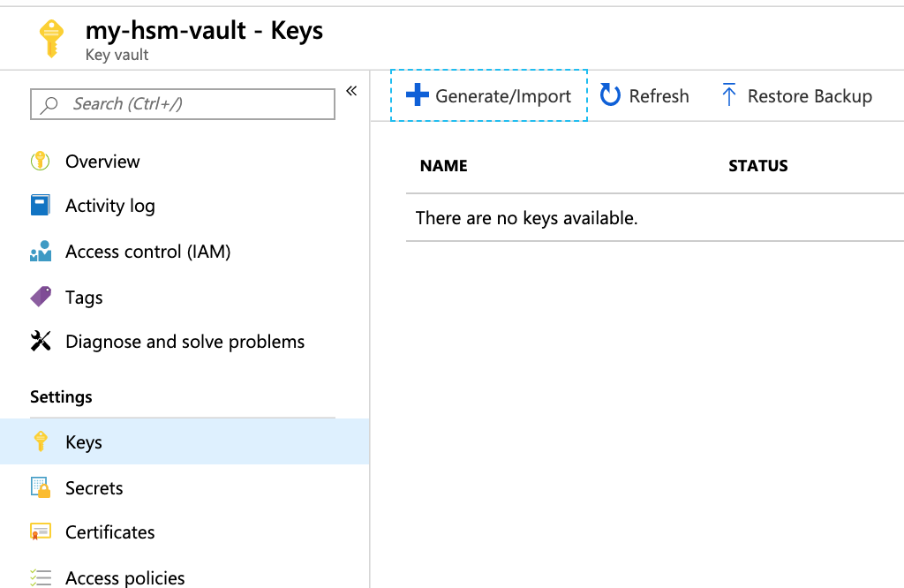The height and width of the screenshot is (588, 904).
Task: Open Activity log
Action: tap(110, 206)
